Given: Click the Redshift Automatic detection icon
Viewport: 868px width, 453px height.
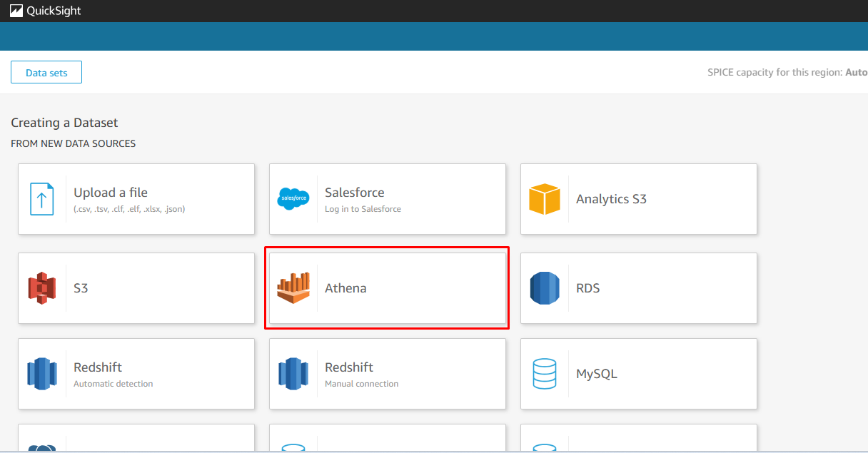Looking at the screenshot, I should 42,374.
